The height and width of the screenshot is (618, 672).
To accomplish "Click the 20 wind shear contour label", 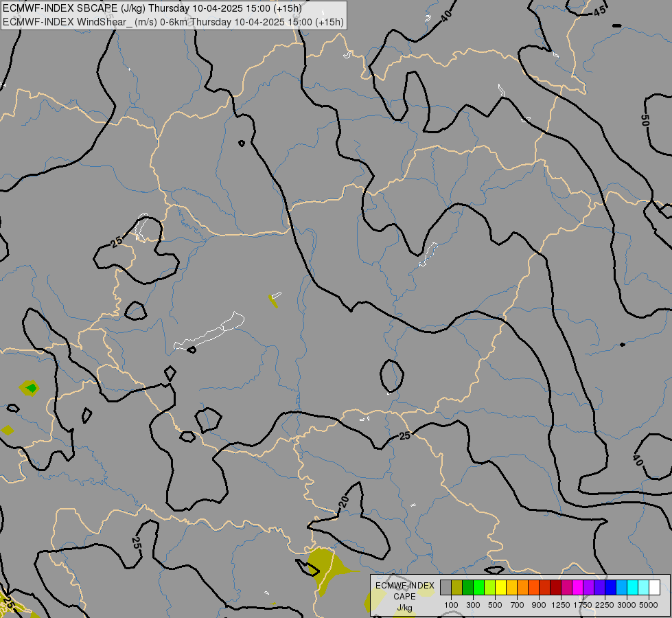I will point(344,502).
